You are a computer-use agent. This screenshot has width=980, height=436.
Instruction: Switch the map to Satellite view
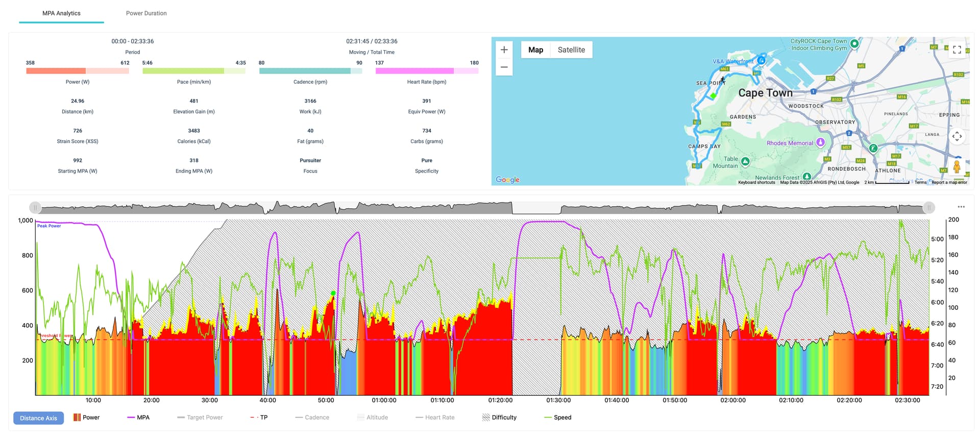[571, 50]
